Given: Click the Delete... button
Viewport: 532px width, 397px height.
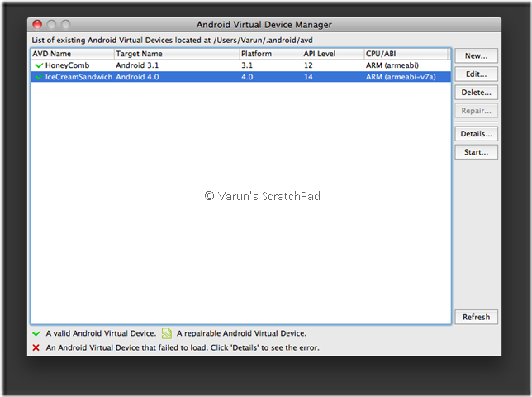Looking at the screenshot, I should 476,93.
